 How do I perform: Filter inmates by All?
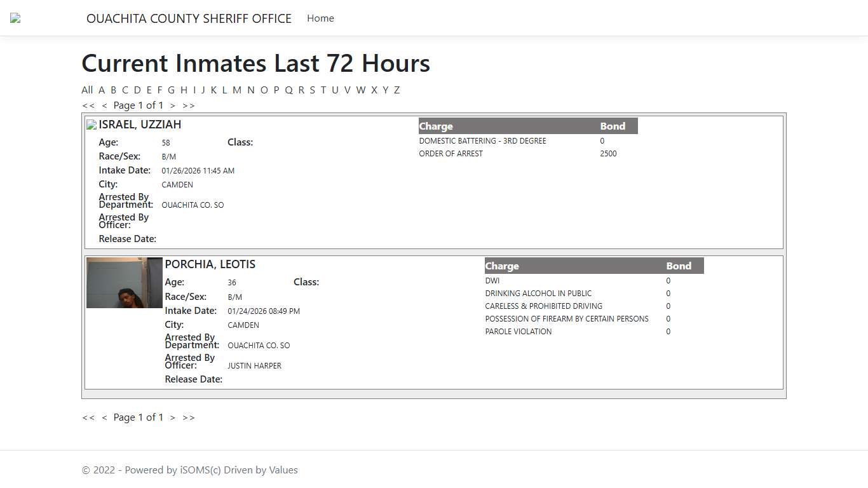tap(87, 90)
